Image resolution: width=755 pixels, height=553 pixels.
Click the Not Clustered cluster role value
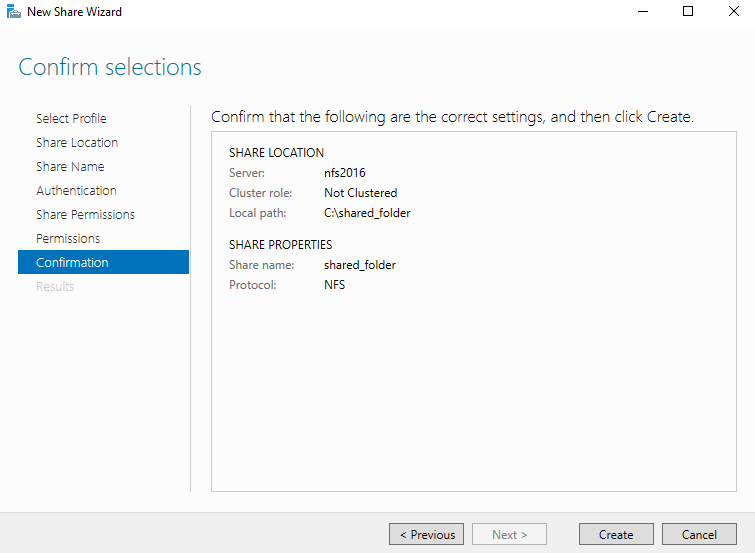[360, 193]
